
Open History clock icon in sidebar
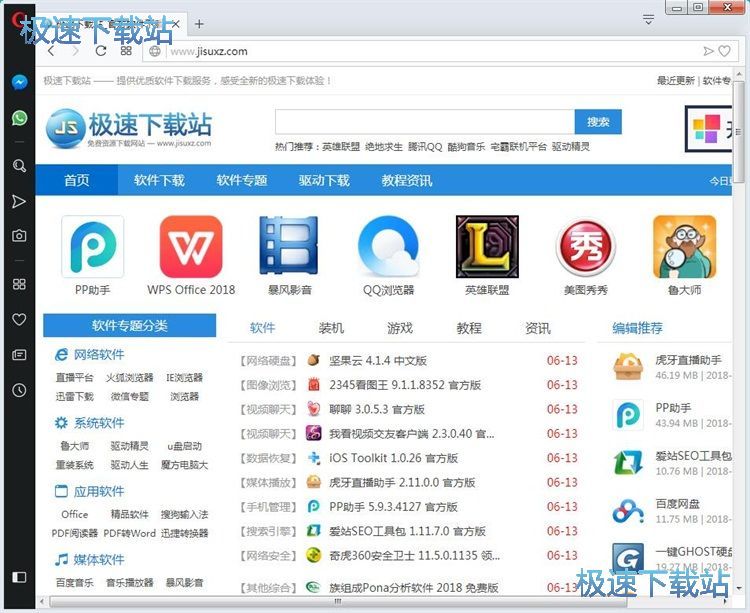click(19, 390)
